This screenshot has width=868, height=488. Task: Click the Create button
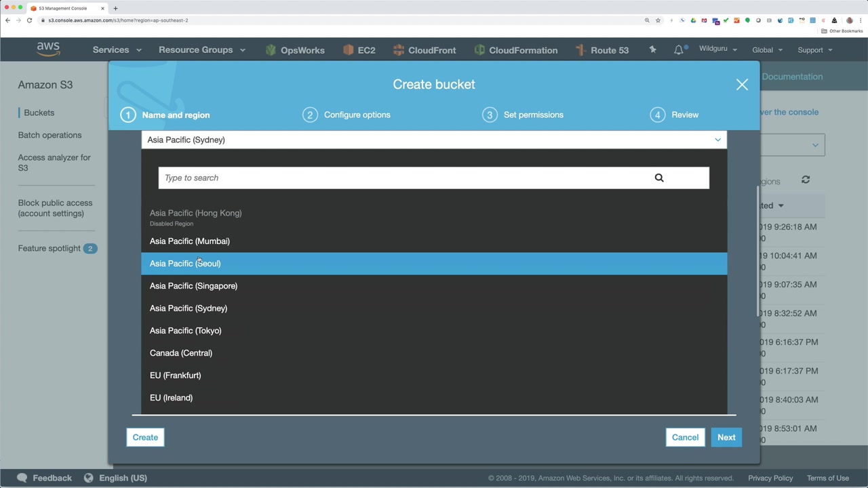click(145, 437)
